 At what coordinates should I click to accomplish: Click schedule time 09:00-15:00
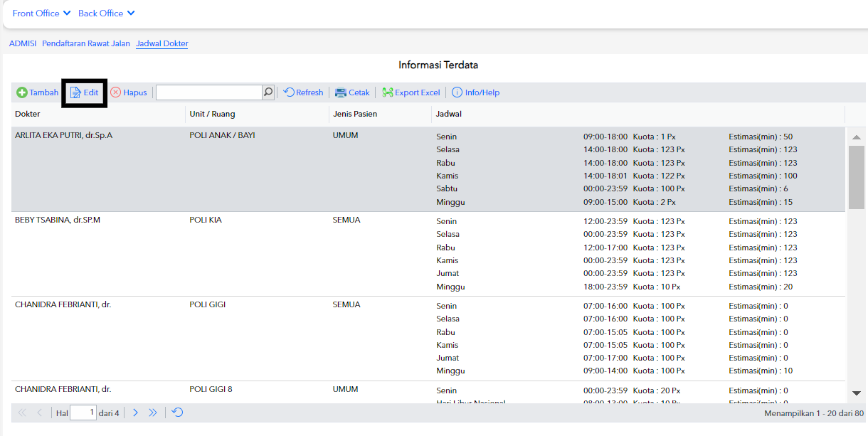605,202
